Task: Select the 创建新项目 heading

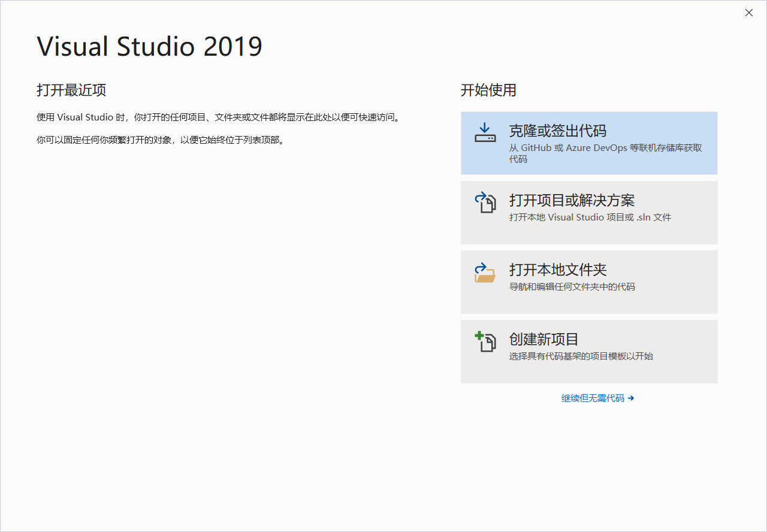Action: 544,339
